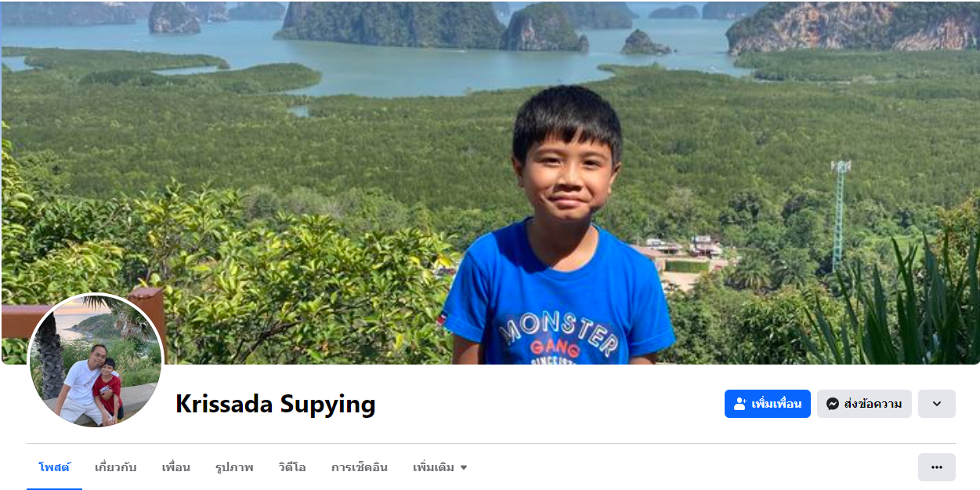980x490 pixels.
Task: Open the การเช็คอิน tab
Action: click(x=360, y=467)
